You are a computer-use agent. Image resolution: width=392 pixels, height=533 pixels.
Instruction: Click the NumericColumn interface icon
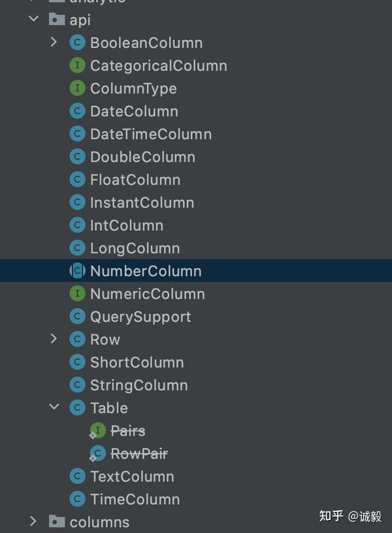click(78, 294)
